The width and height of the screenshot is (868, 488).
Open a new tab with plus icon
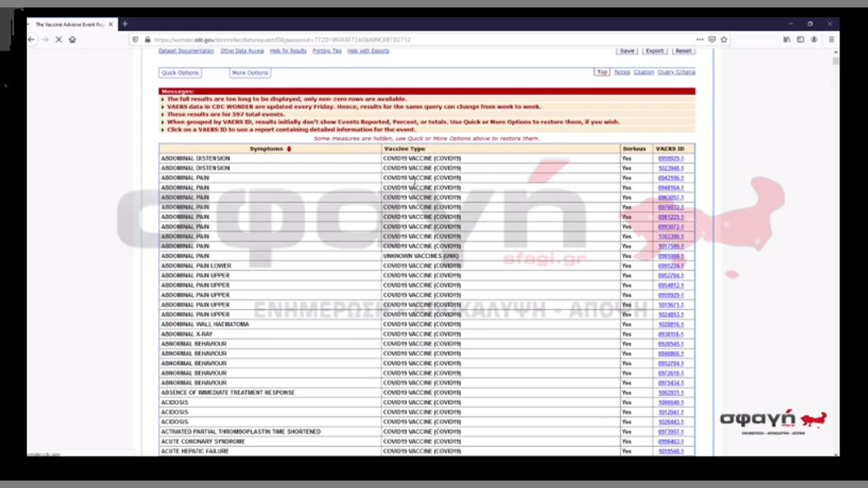(x=125, y=24)
